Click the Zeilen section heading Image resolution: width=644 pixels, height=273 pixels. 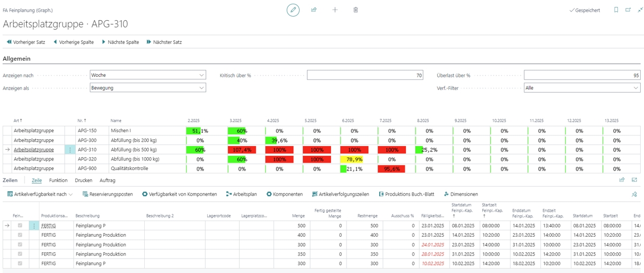pos(10,180)
